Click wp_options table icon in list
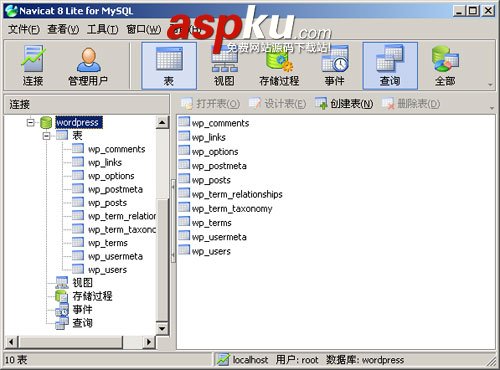Image resolution: width=500 pixels, height=370 pixels. coord(184,150)
